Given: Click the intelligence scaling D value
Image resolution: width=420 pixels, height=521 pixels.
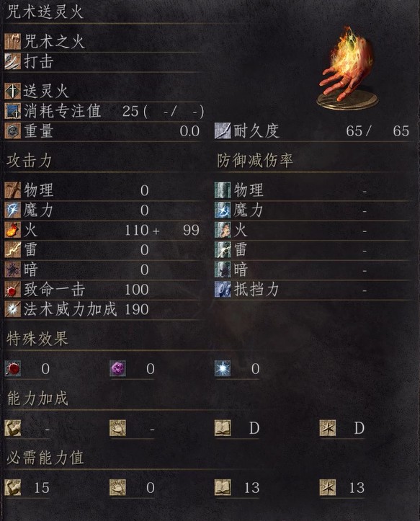Looking at the screenshot, I should pyautogui.click(x=254, y=428).
